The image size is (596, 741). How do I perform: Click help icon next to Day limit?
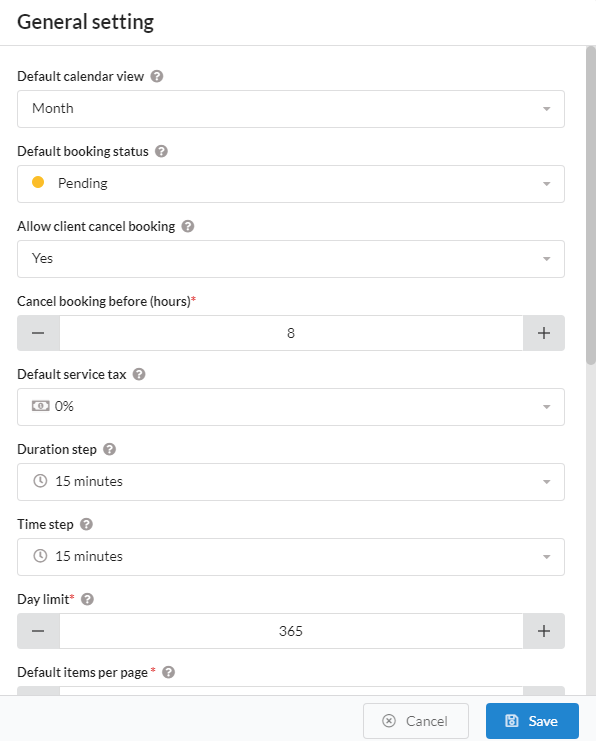tap(87, 599)
